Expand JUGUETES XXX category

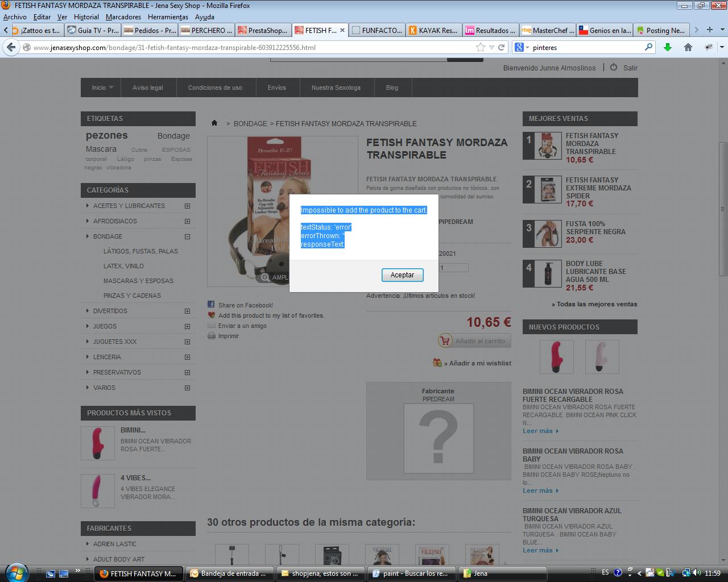pos(187,342)
